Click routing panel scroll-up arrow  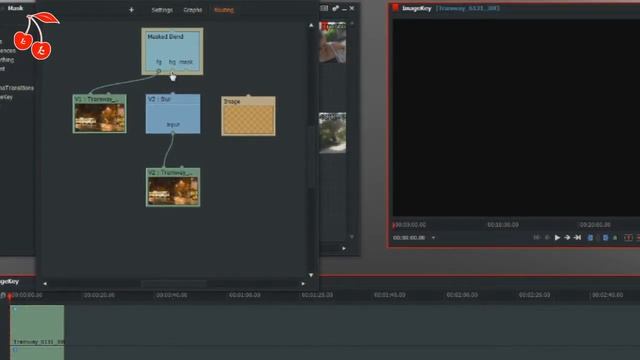pos(311,25)
